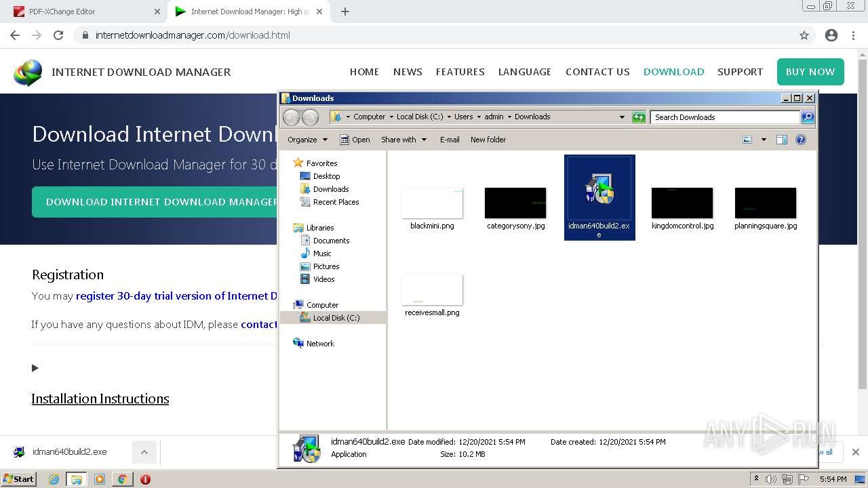
Task: Toggle the Explorer preview pane
Action: click(x=782, y=140)
